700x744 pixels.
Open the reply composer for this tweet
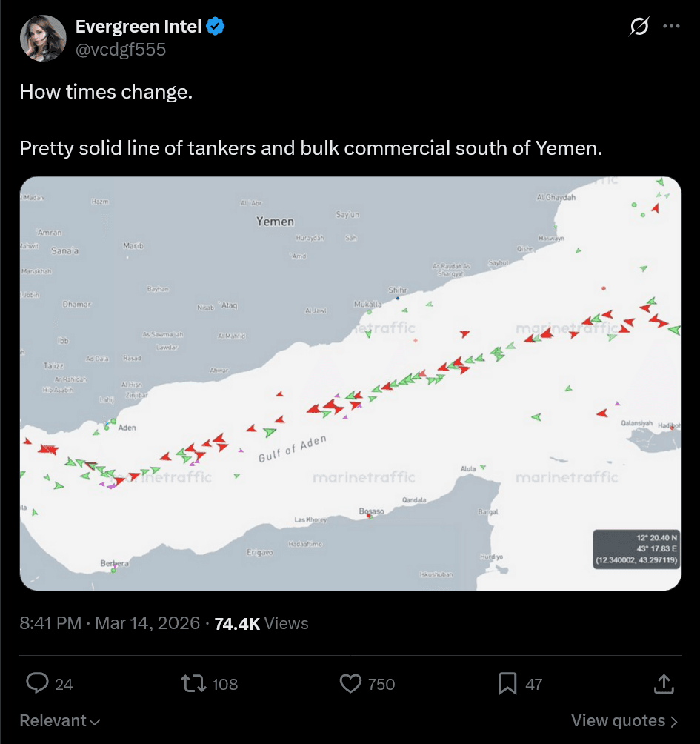(36, 684)
